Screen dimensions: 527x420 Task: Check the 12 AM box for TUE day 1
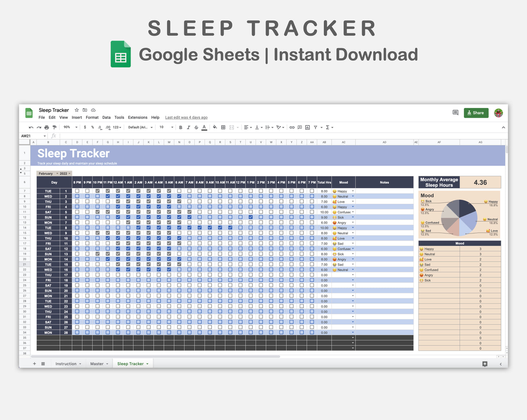[x=118, y=191]
